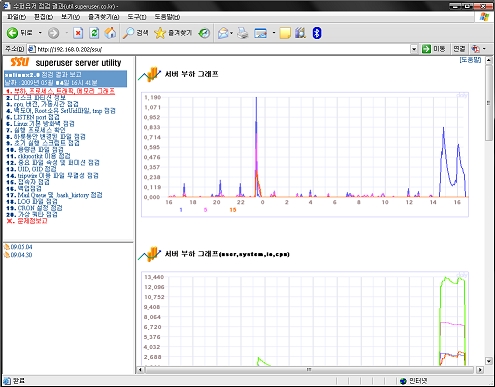This screenshot has height=387, width=495.
Task: Open the Research binoculars-style toolbar icon
Action: coord(300,33)
